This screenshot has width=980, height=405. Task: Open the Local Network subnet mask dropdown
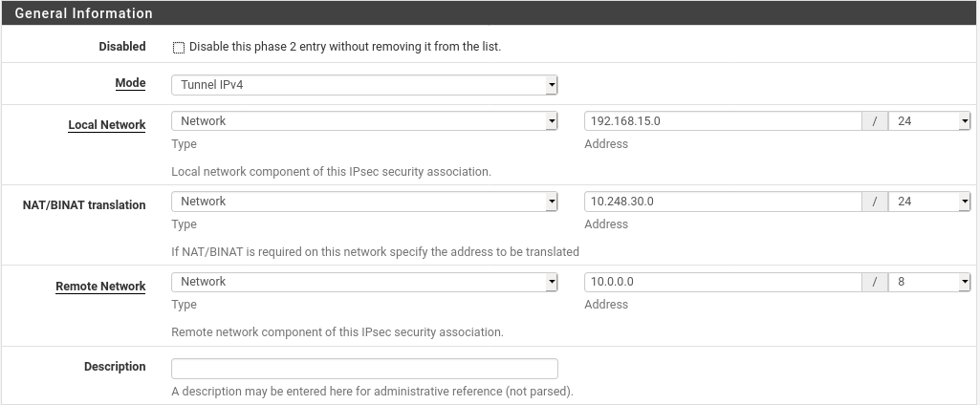pos(929,121)
